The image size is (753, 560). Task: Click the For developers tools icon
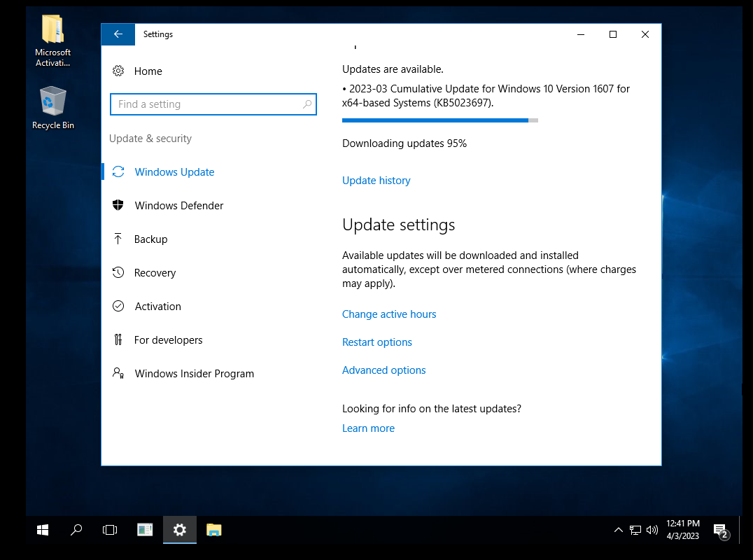[x=118, y=340]
